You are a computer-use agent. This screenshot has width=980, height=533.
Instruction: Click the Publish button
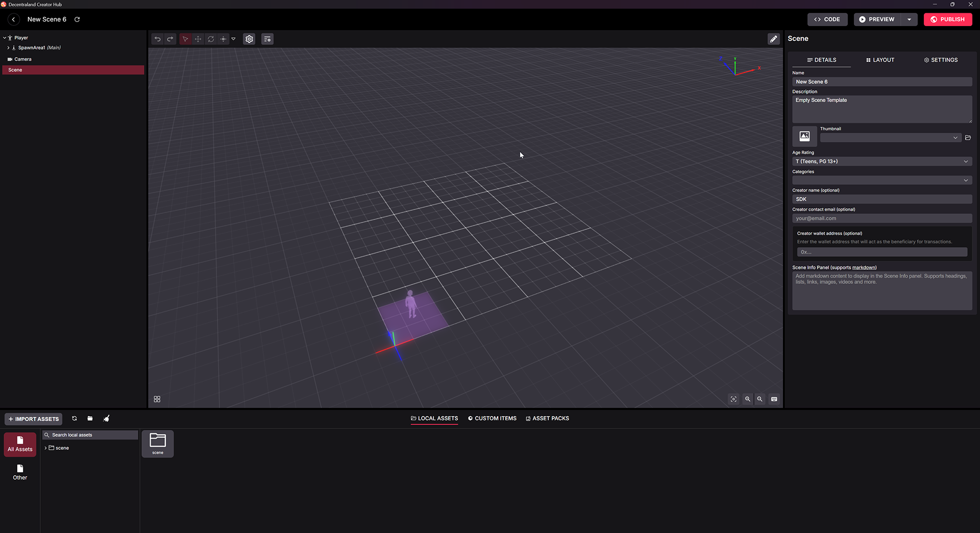coord(948,19)
